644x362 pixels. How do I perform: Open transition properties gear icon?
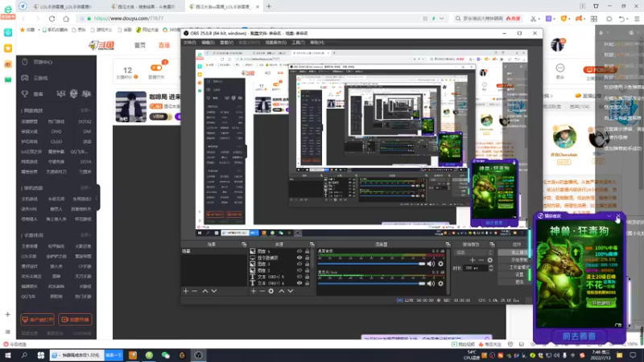pos(490,260)
